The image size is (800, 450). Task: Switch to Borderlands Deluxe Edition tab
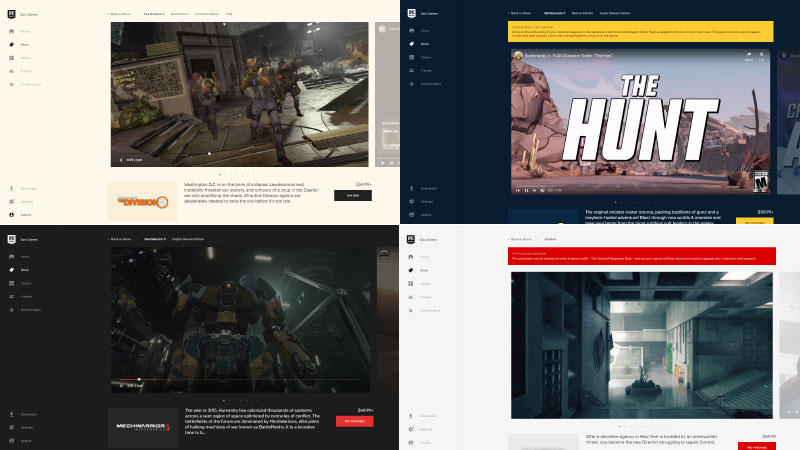[582, 13]
